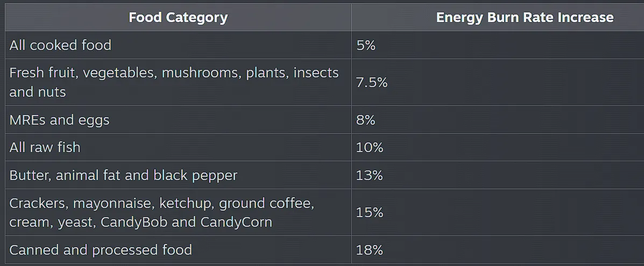Select the All raw fish cell
The image size is (644, 266).
coord(178,147)
